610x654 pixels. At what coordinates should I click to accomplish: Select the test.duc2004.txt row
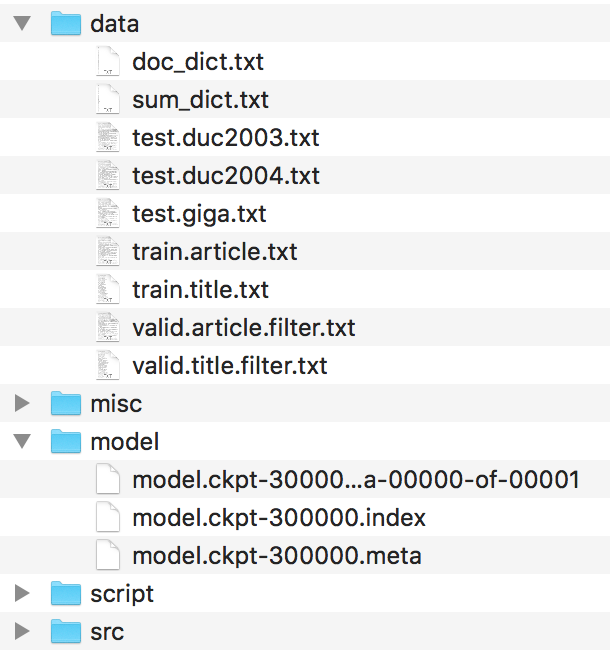[x=225, y=176]
